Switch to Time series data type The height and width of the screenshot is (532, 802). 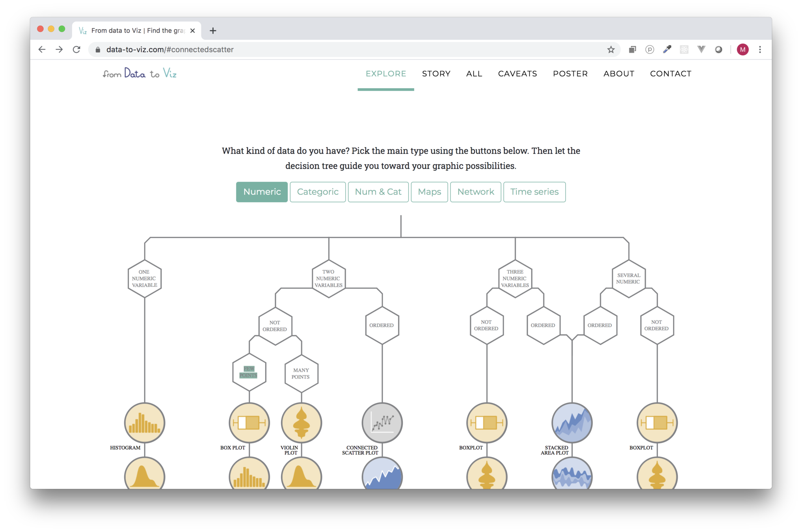534,192
